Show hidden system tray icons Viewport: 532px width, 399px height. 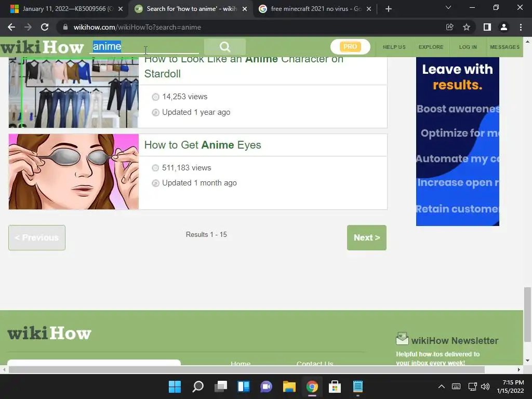[442, 387]
